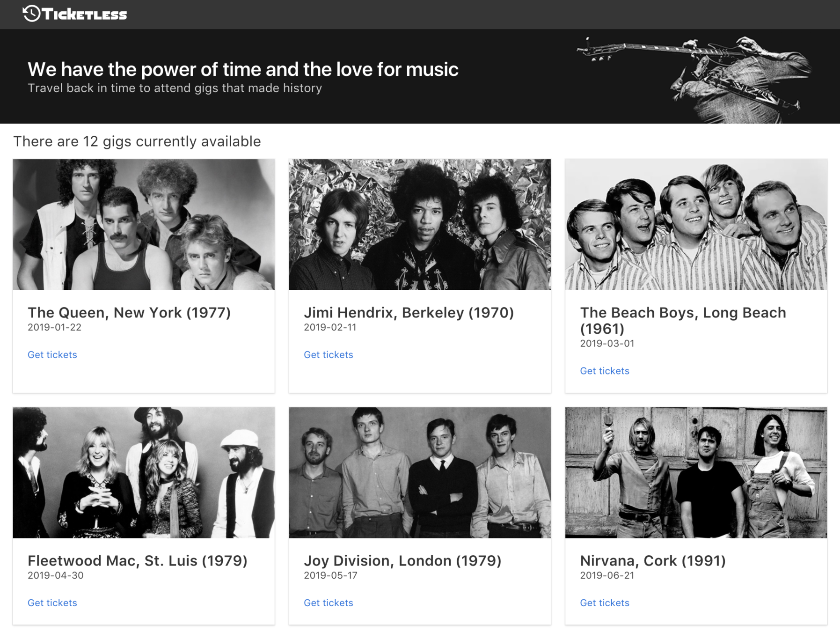The image size is (840, 632).
Task: Open Get tickets for Nirvana gig
Action: click(605, 603)
